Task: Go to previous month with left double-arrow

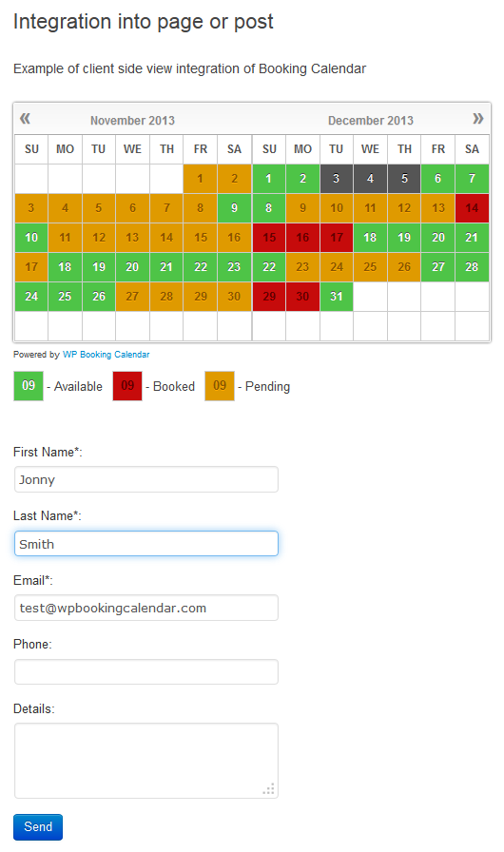Action: tap(25, 119)
